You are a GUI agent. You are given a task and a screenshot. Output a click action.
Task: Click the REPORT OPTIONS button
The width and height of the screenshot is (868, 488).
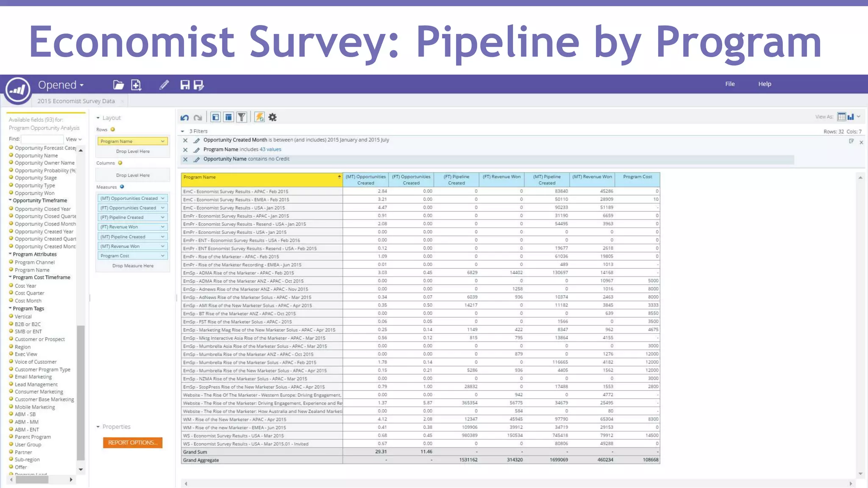click(133, 443)
